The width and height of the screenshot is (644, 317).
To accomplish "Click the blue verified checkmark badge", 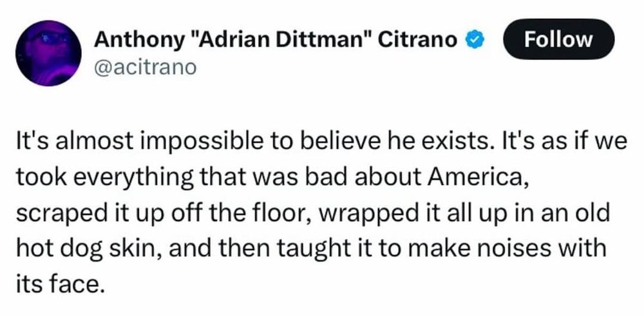I will pyautogui.click(x=475, y=39).
